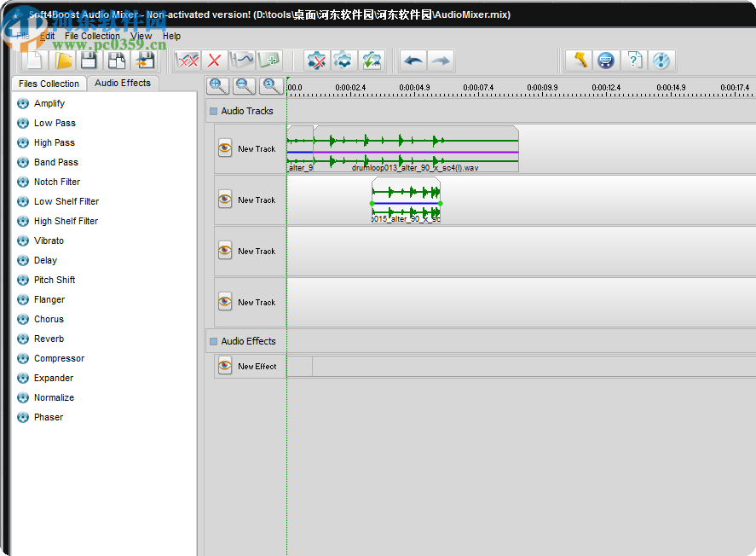Open the Help menu
756x556 pixels.
[x=171, y=36]
